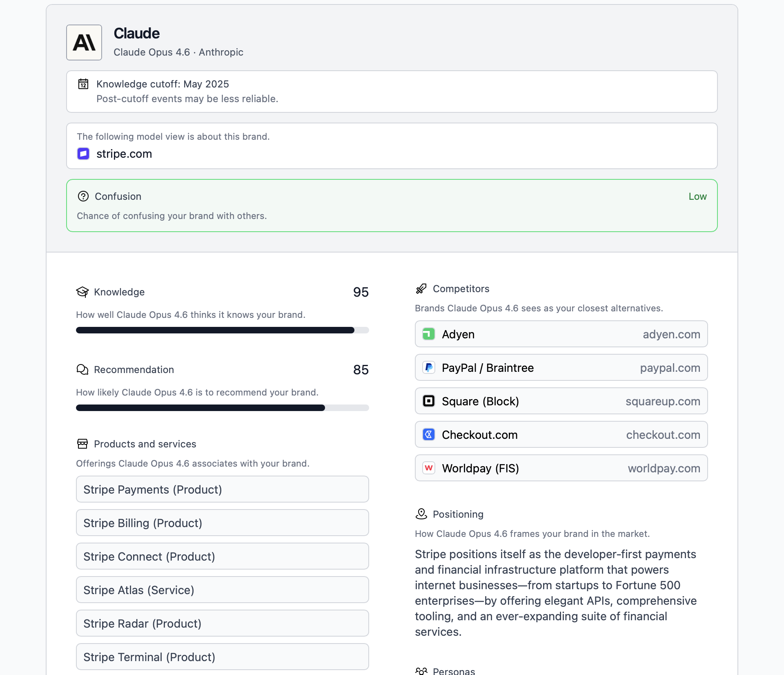This screenshot has width=784, height=675.
Task: Click the worldpay.com domain link
Action: click(x=664, y=468)
